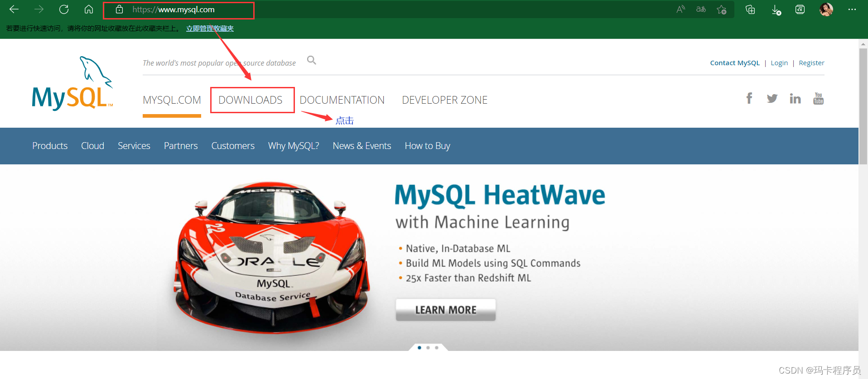Click the scrollbar up arrow
This screenshot has width=868, height=379.
(x=863, y=44)
